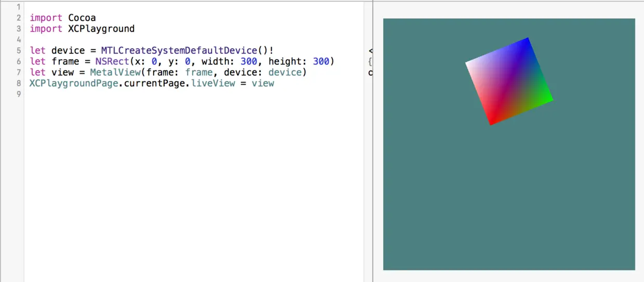Click 'let frame' declaration on line 6

pyautogui.click(x=54, y=61)
